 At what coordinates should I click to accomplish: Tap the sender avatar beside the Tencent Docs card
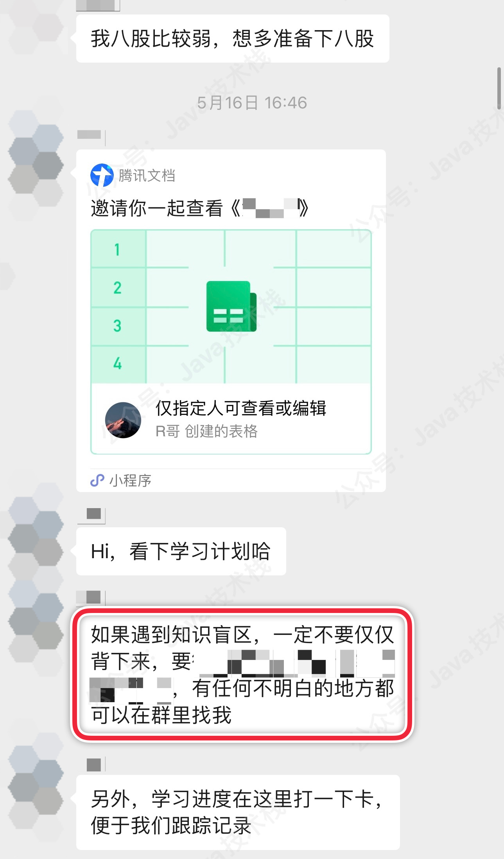(36, 159)
